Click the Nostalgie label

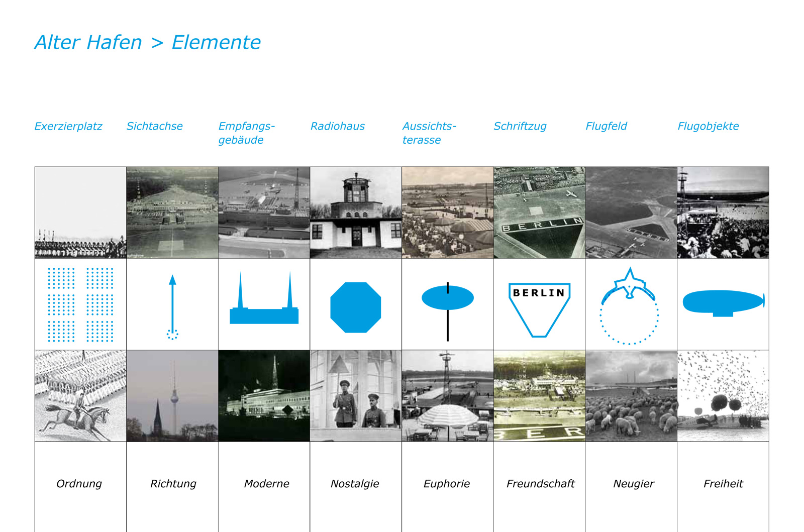[355, 484]
